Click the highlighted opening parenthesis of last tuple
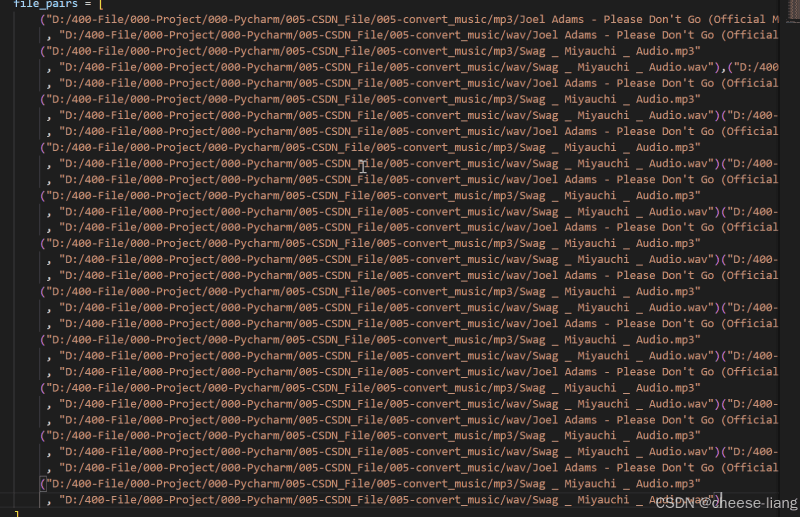Image resolution: width=800 pixels, height=517 pixels. click(x=43, y=484)
